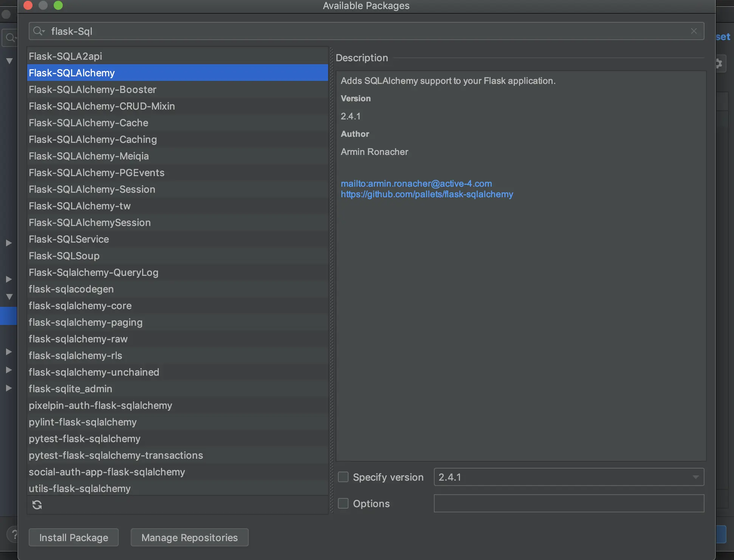Click the help question mark icon
The width and height of the screenshot is (734, 560).
coord(14,534)
